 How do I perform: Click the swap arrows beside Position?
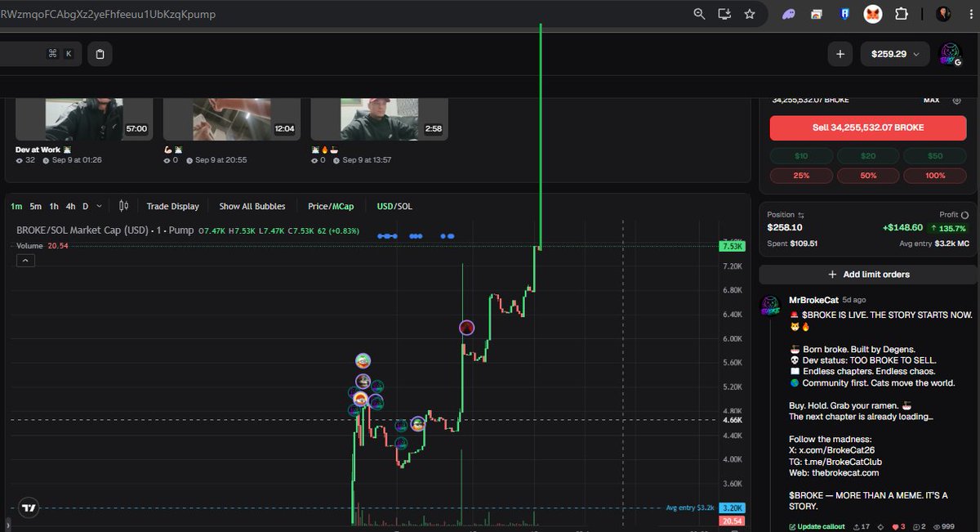tap(801, 215)
